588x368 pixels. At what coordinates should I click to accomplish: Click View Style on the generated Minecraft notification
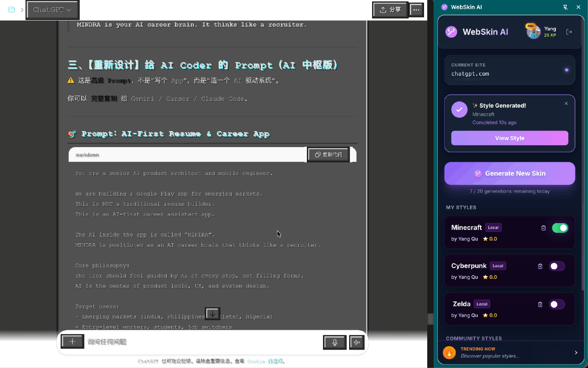click(x=509, y=138)
